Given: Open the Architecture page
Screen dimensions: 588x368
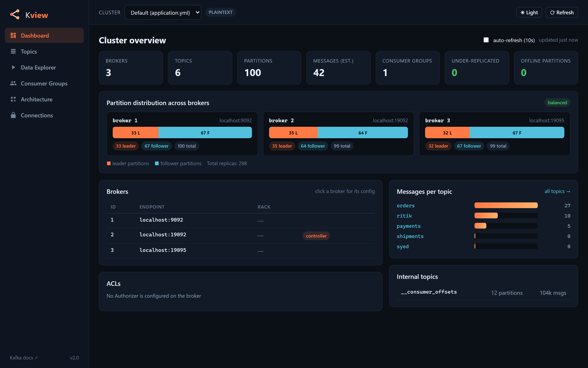Looking at the screenshot, I should (44, 99).
